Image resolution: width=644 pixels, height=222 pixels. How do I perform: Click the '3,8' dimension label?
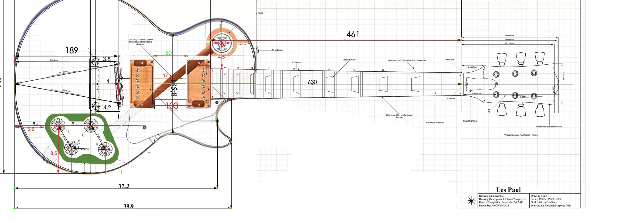coord(107,59)
